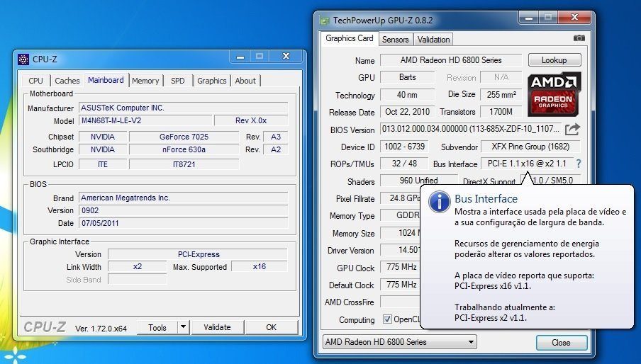
Task: Click the Technology field showing 40 nm
Action: tap(408, 95)
